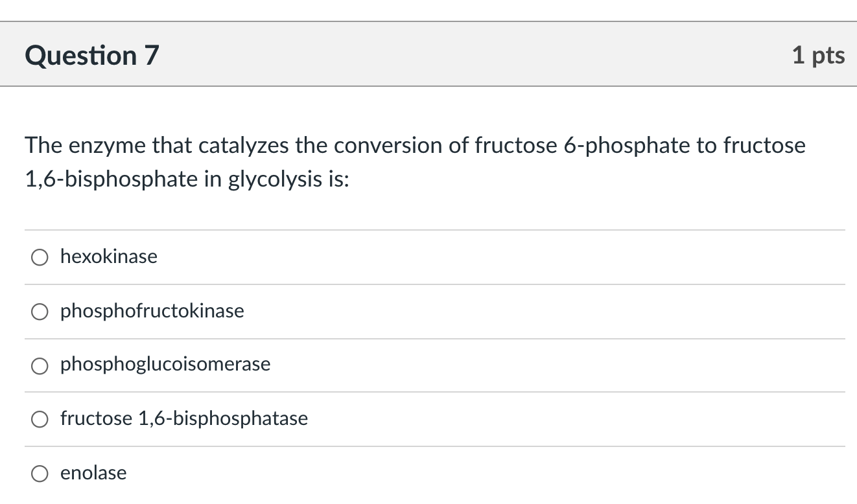Pick the phosphoglucoisomerase radio button
857x504 pixels.
(40, 366)
